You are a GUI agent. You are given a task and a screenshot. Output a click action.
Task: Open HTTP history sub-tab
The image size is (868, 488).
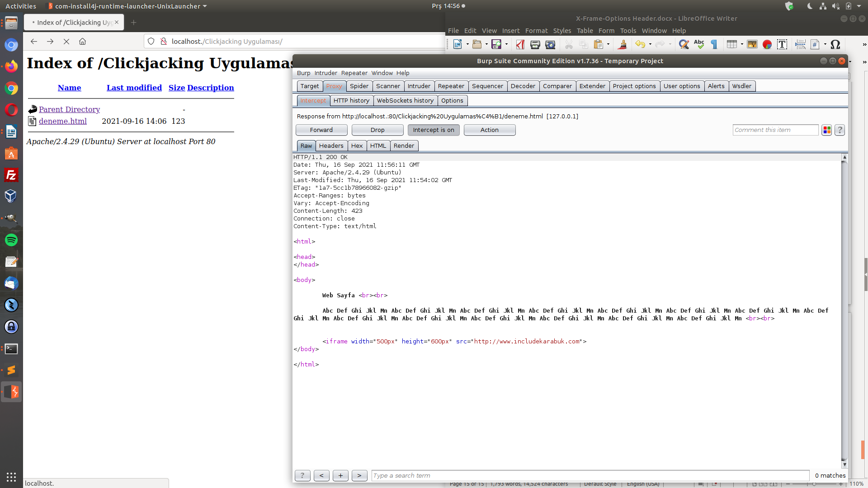351,101
